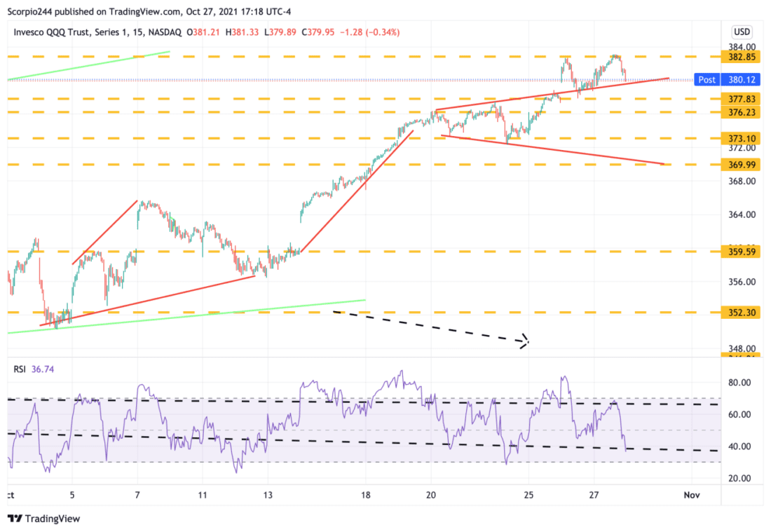
Task: Click the 352.30 price level label
Action: (x=742, y=313)
